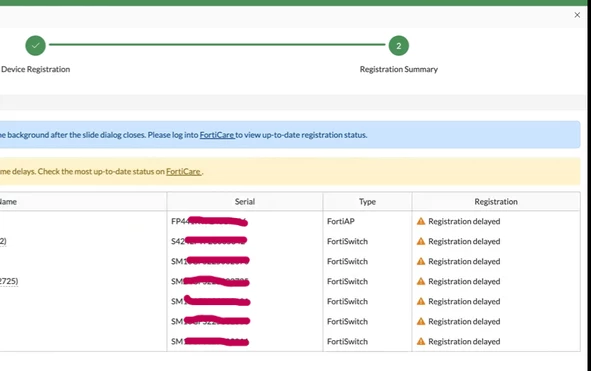Click the completed Device Registration step checkmark
Image resolution: width=591 pixels, height=371 pixels.
coord(35,46)
